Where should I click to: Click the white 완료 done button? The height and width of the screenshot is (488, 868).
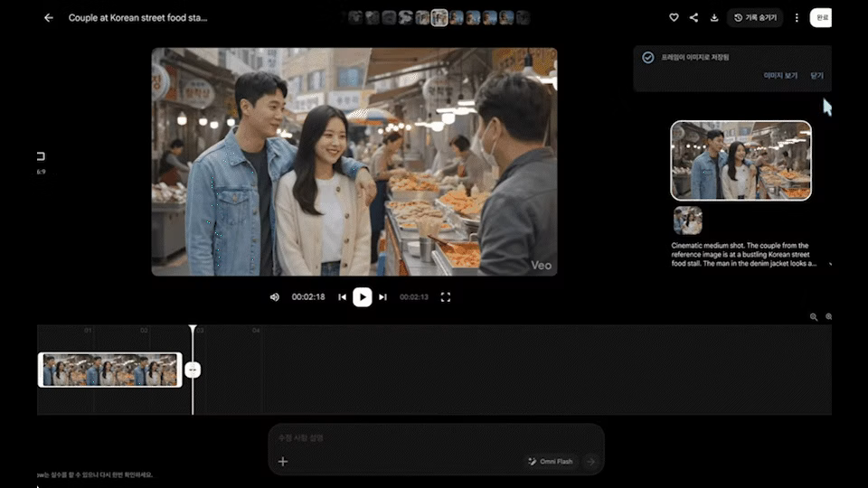point(822,18)
